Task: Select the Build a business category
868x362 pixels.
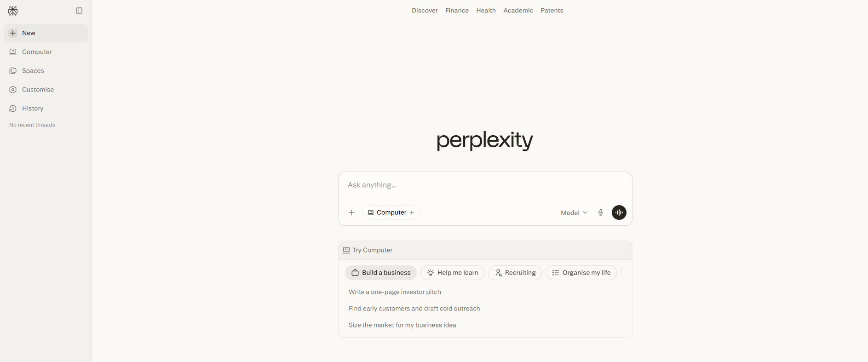Action: (381, 273)
